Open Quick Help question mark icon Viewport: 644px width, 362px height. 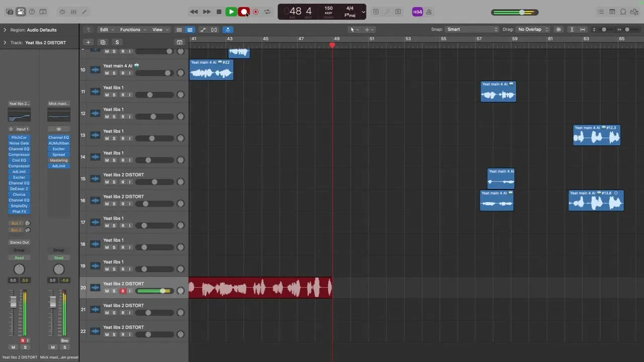point(32,12)
